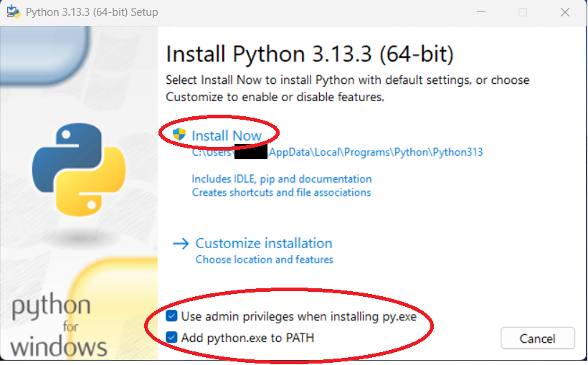Click 'Choose location and features' subtitle
The image size is (588, 365).
tap(264, 260)
